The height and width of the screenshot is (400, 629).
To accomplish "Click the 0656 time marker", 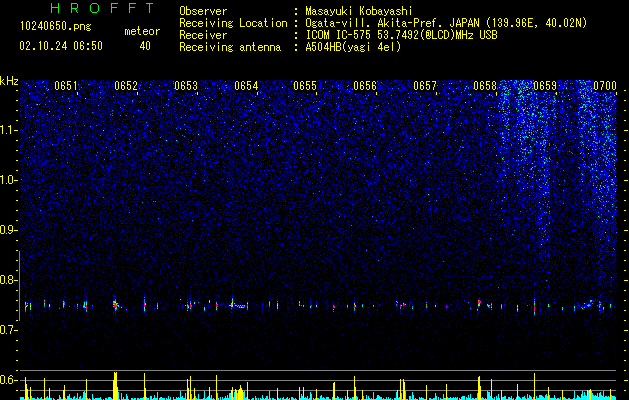I will click(365, 86).
